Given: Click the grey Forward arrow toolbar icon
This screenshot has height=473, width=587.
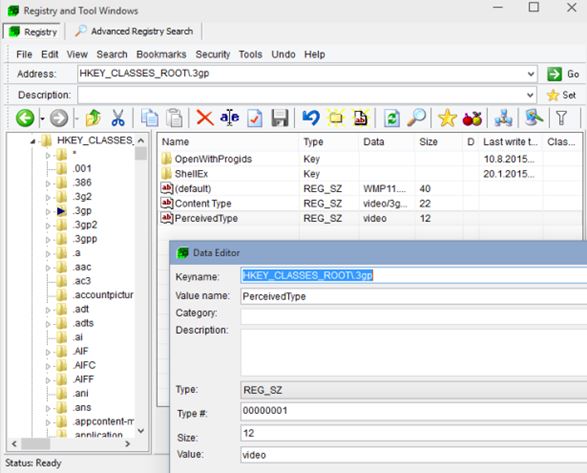Looking at the screenshot, I should pyautogui.click(x=59, y=118).
